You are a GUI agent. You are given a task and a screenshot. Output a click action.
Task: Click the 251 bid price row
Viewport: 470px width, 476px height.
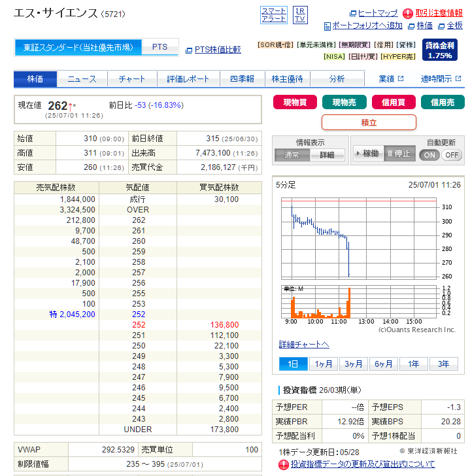pyautogui.click(x=138, y=335)
